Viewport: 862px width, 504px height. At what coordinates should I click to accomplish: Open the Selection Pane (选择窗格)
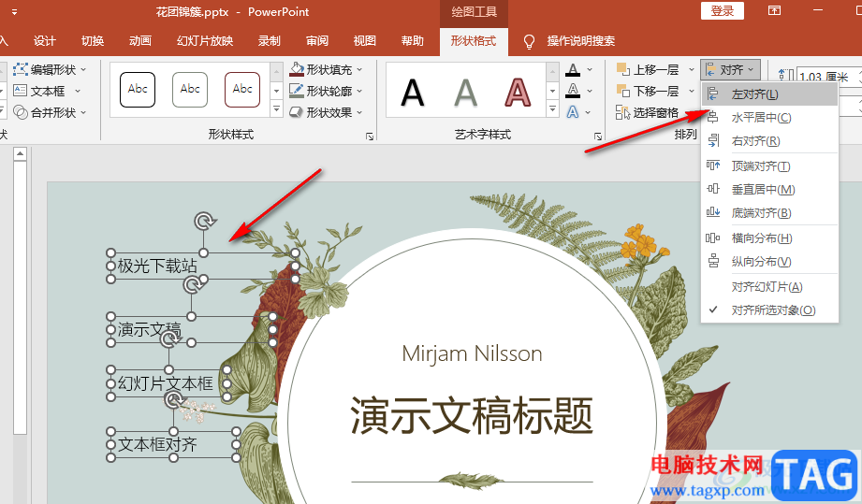tap(647, 112)
